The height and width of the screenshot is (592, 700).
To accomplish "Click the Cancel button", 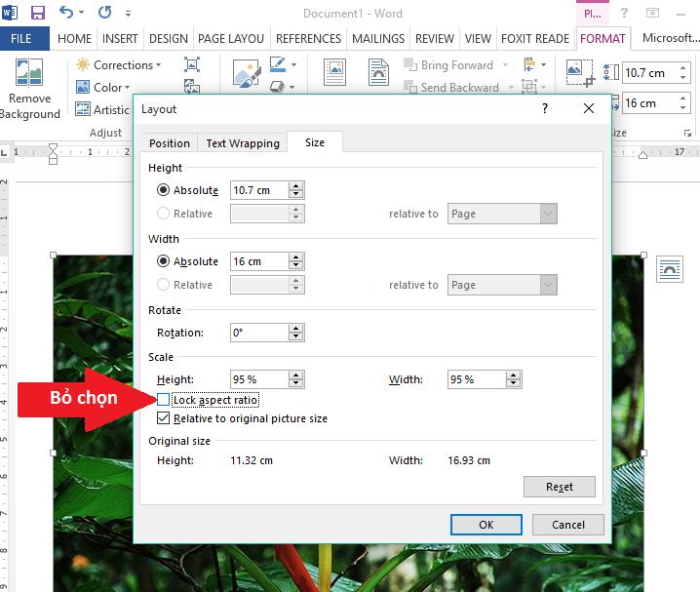I will [568, 525].
